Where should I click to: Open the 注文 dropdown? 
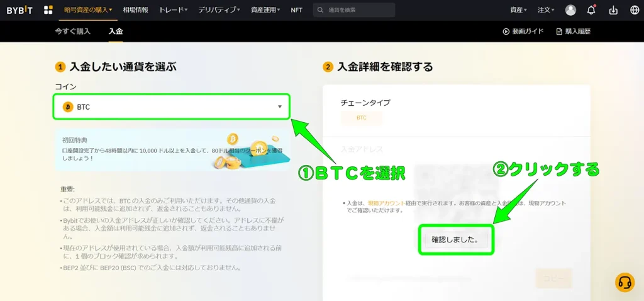(546, 10)
